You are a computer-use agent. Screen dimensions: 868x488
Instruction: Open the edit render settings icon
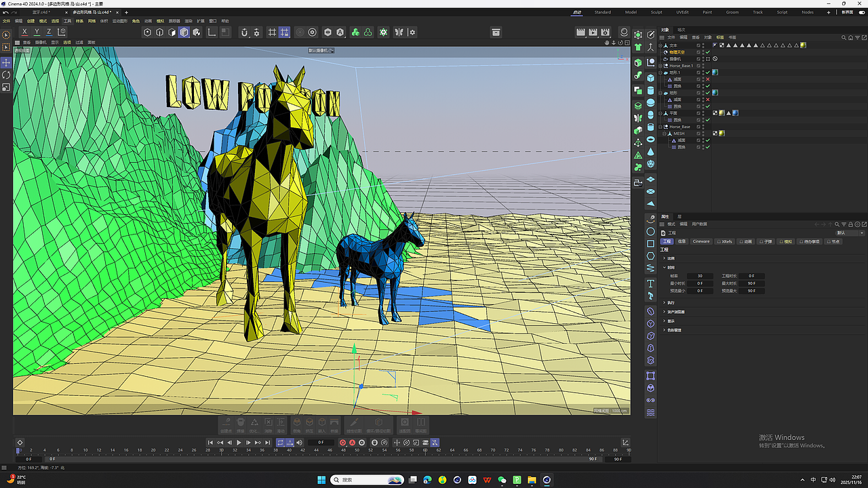coord(606,32)
